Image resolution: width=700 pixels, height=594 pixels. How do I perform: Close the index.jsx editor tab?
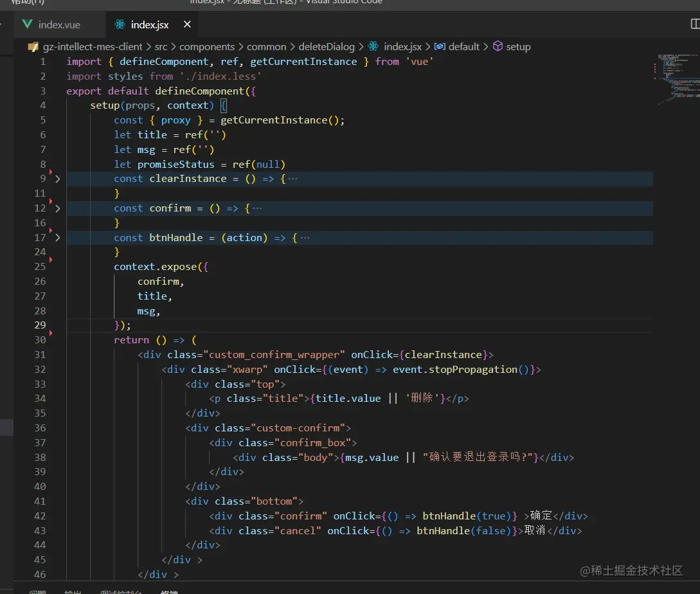click(187, 24)
